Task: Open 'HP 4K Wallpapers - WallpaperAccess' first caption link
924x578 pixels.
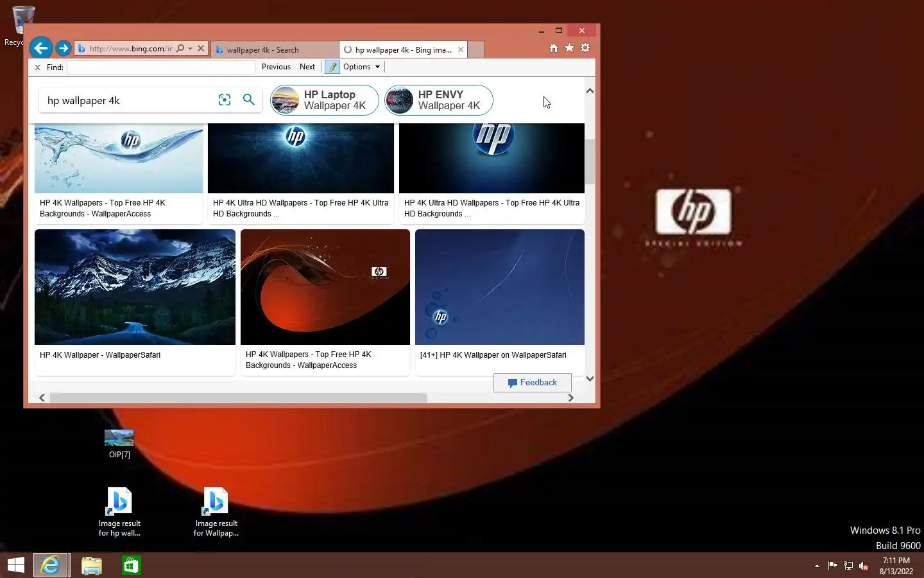Action: tap(103, 208)
